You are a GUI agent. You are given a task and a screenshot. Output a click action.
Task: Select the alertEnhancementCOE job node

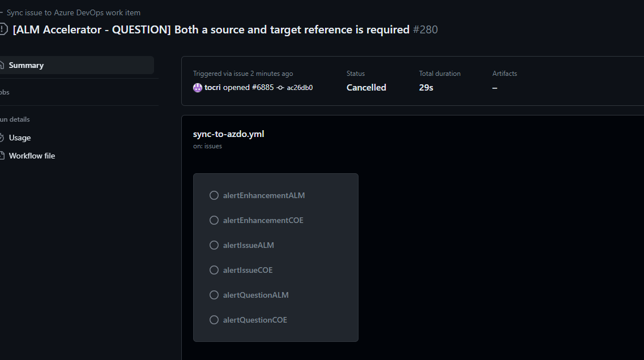(x=264, y=220)
